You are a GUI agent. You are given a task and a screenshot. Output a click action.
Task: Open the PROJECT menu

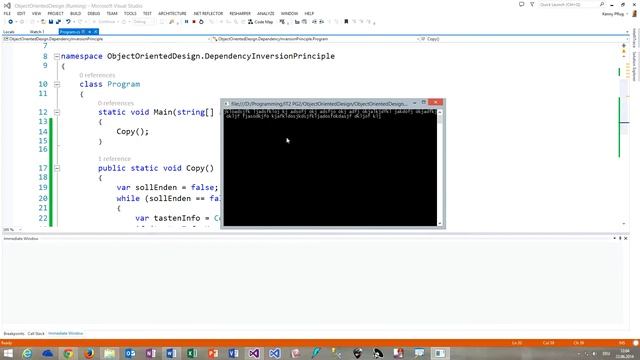click(x=56, y=13)
